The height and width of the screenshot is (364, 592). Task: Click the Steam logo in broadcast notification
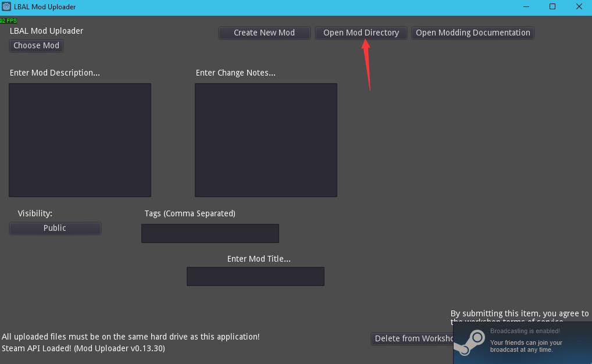tap(469, 342)
